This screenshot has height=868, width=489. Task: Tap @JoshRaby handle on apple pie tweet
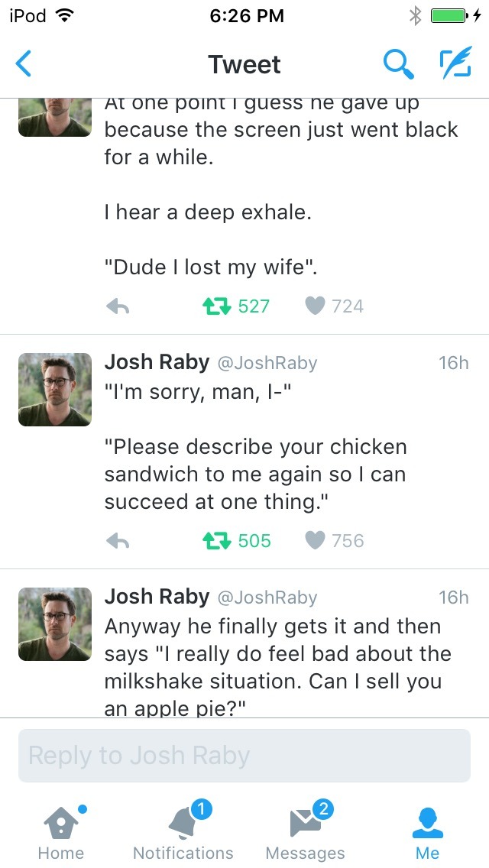point(267,598)
